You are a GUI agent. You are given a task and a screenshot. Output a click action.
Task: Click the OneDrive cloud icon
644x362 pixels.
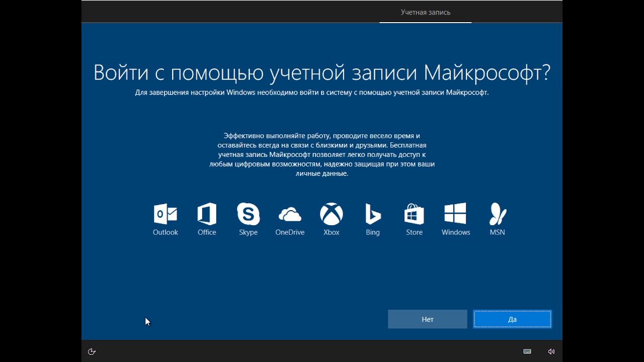pos(290,215)
